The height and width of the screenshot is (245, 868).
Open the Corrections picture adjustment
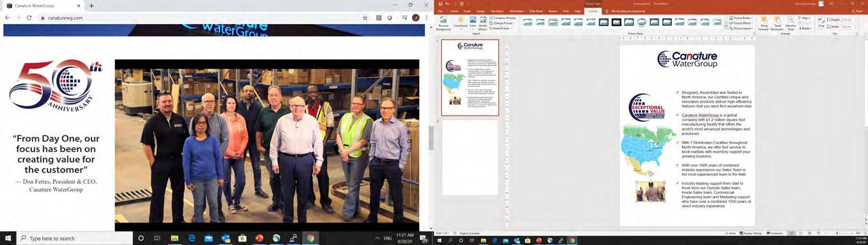(460, 23)
